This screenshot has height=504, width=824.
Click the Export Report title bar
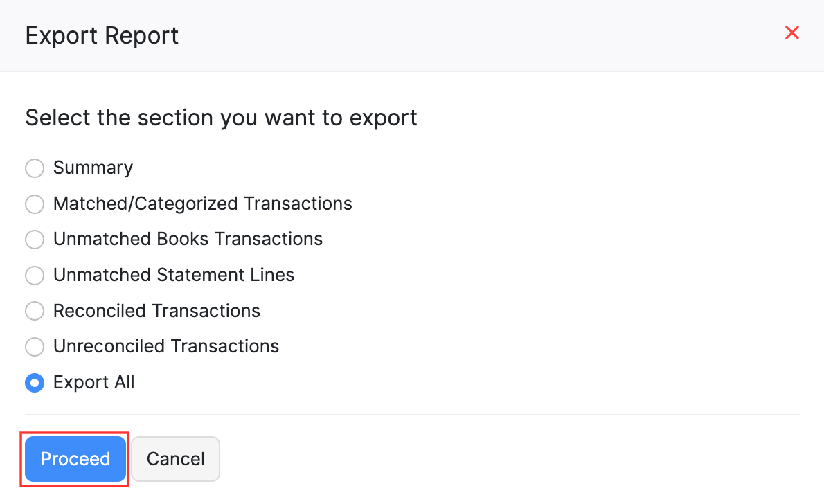click(102, 35)
